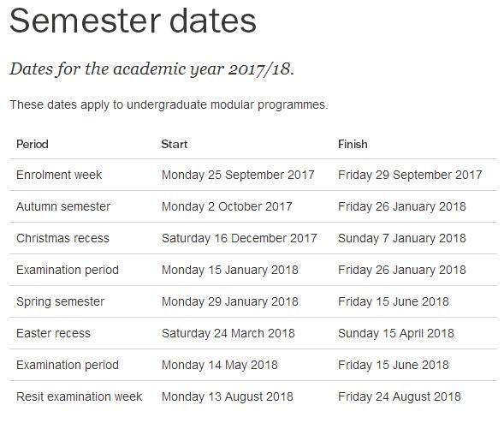
Task: Click the academic year 2017/18 subtitle
Action: 151,69
